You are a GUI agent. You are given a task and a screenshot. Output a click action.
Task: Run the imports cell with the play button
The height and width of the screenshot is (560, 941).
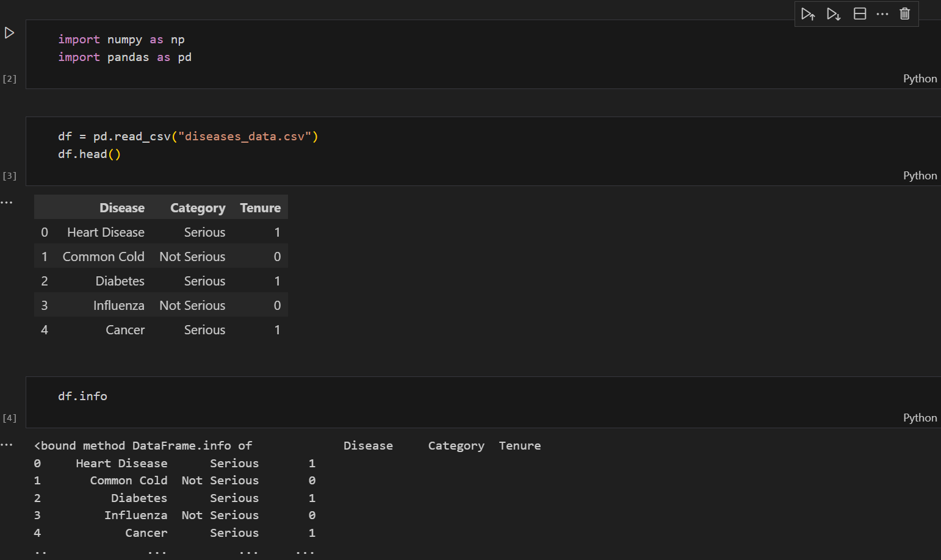pyautogui.click(x=9, y=33)
